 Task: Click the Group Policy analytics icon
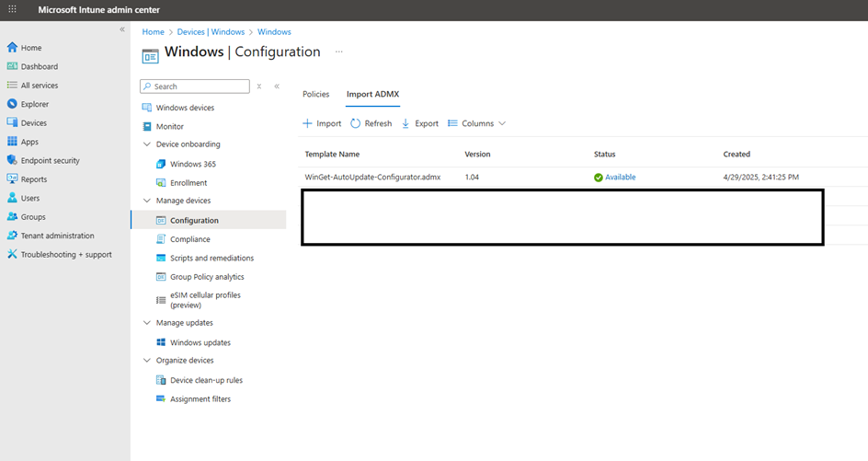(x=161, y=276)
